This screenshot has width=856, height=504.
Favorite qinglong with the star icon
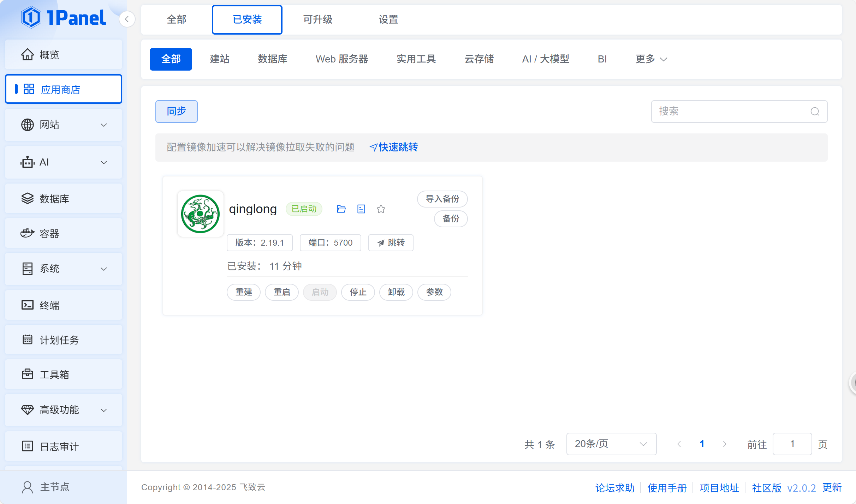381,209
